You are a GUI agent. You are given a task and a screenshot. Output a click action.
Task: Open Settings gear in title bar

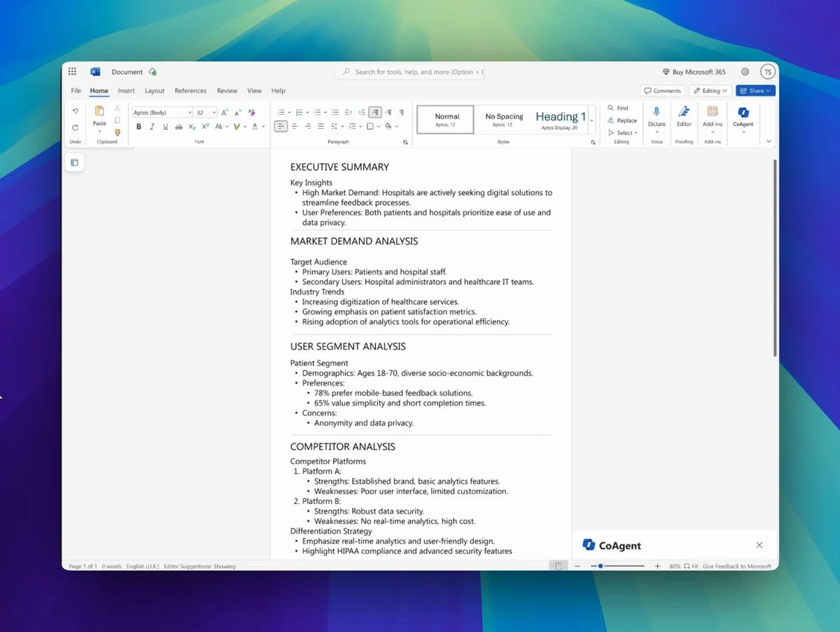(x=745, y=71)
